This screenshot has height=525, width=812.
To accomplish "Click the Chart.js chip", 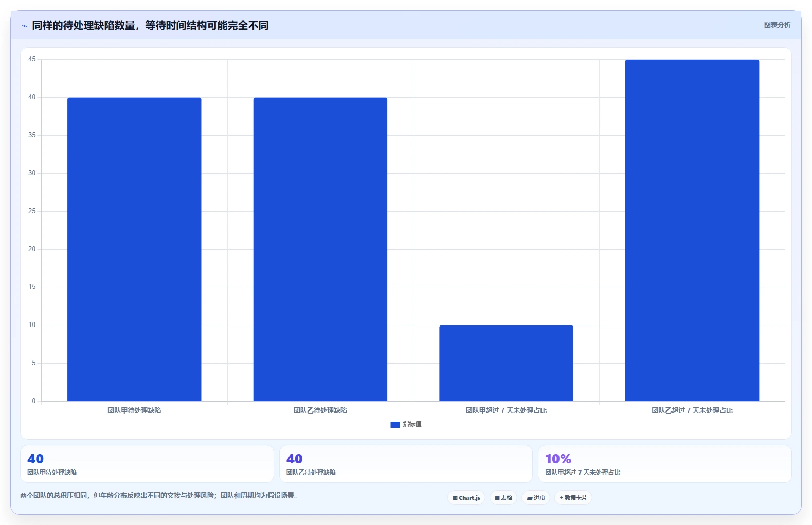I will 466,498.
